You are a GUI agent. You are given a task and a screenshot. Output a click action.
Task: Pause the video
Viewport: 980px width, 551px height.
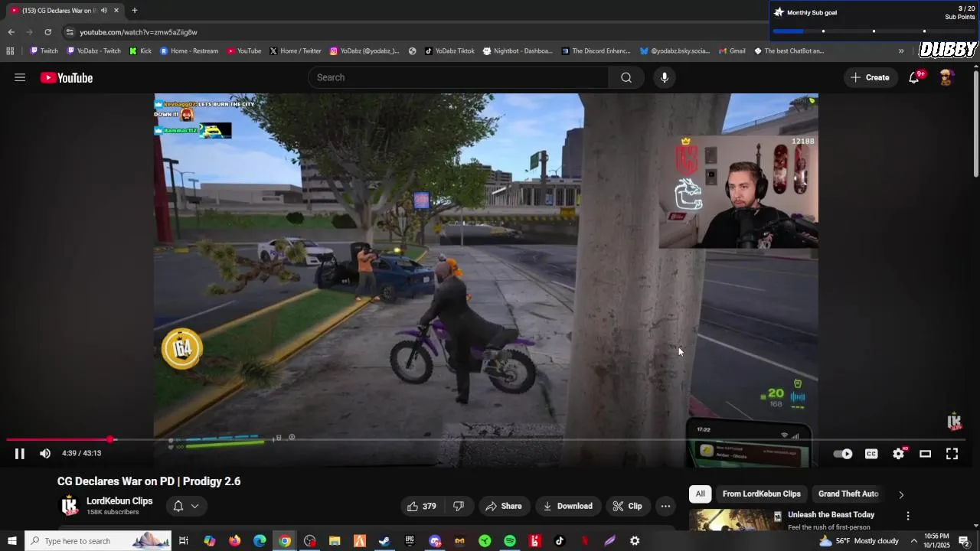(x=20, y=454)
